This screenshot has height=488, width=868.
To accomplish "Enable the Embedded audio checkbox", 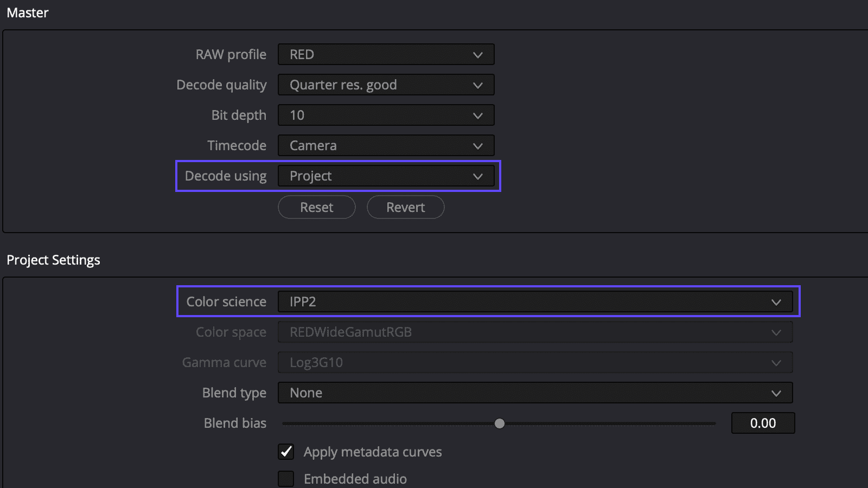I will pyautogui.click(x=286, y=479).
